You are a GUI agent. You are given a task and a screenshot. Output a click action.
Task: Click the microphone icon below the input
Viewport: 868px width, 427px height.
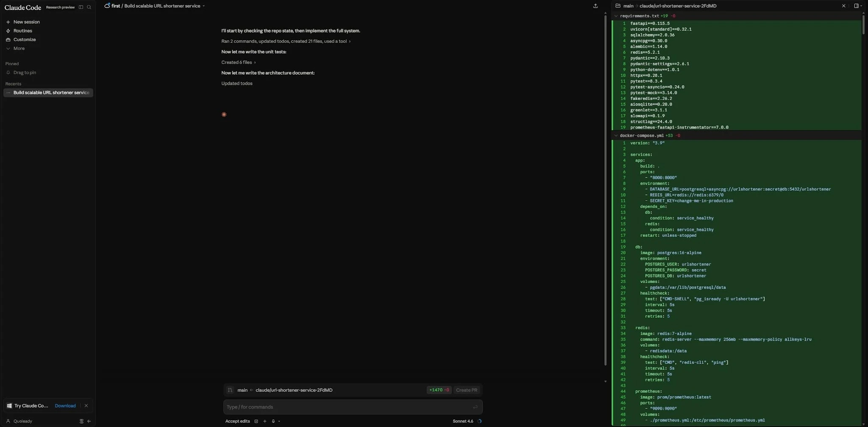click(x=273, y=421)
